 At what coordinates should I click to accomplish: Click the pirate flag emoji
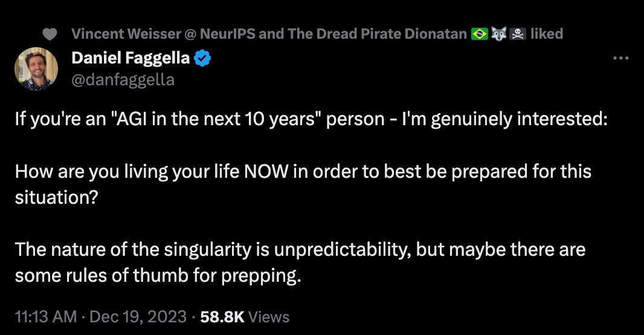click(517, 34)
